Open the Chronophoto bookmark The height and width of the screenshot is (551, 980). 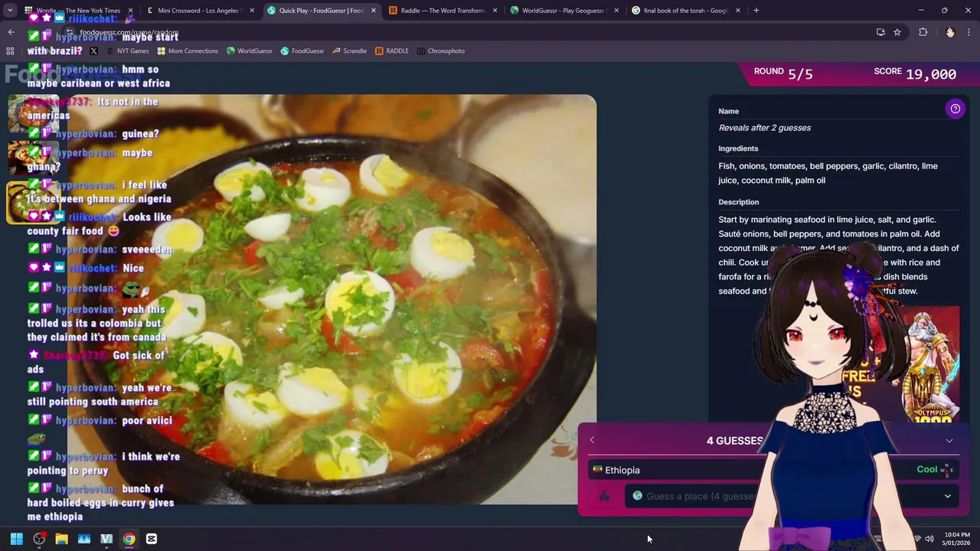(441, 51)
